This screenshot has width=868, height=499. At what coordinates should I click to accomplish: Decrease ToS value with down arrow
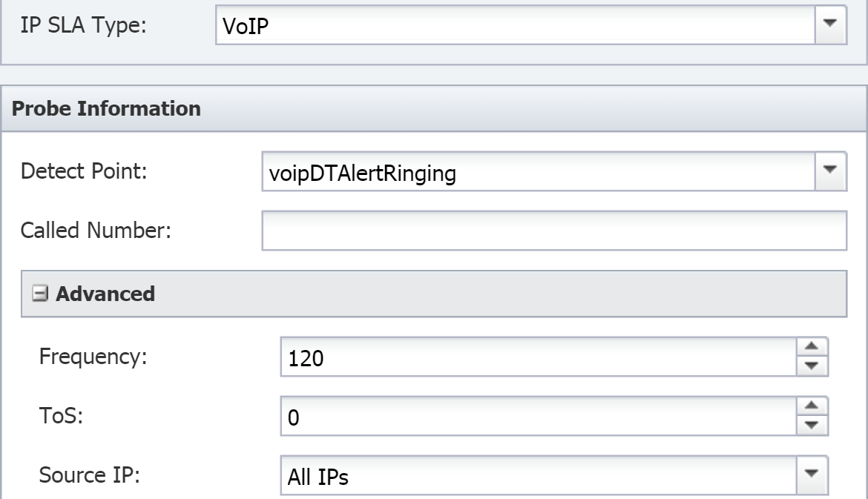coord(812,426)
